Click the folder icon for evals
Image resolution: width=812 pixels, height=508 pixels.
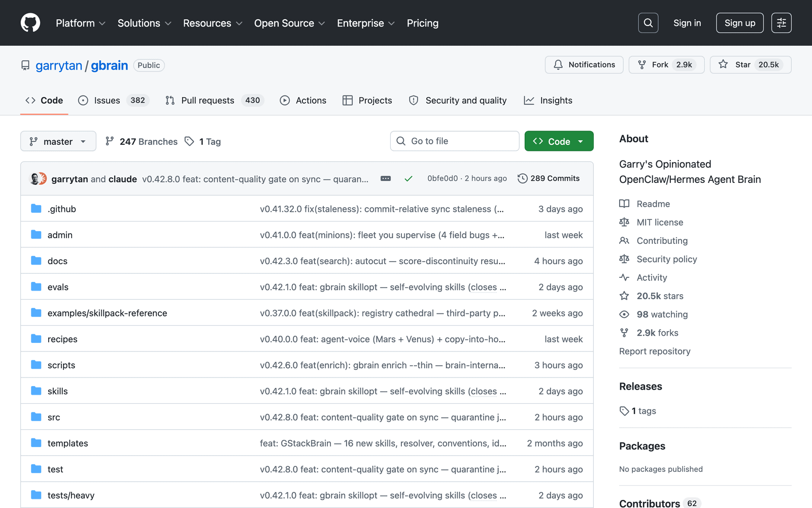[x=36, y=287]
